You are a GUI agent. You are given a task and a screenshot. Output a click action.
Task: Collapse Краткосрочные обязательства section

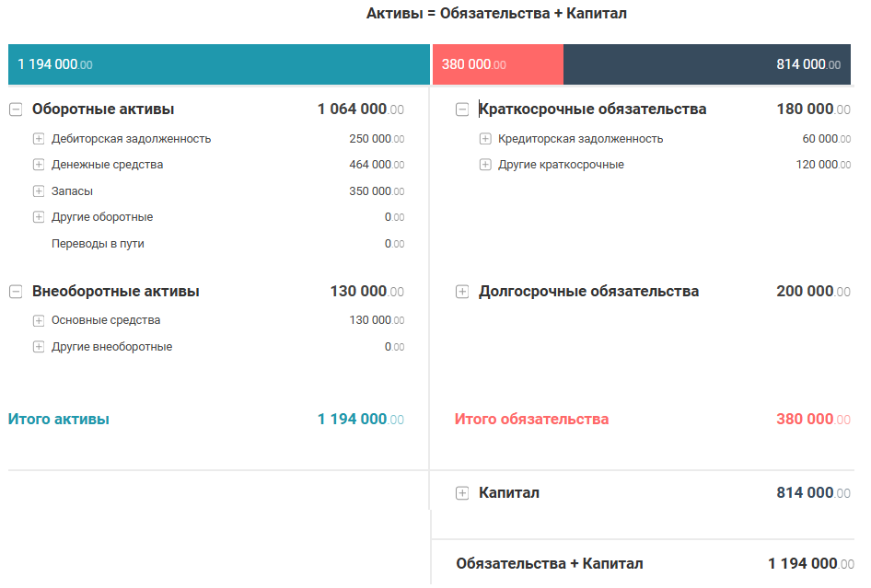[462, 110]
